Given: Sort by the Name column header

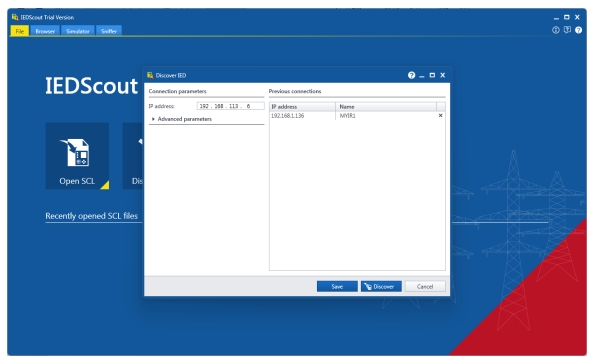Looking at the screenshot, I should tap(386, 107).
